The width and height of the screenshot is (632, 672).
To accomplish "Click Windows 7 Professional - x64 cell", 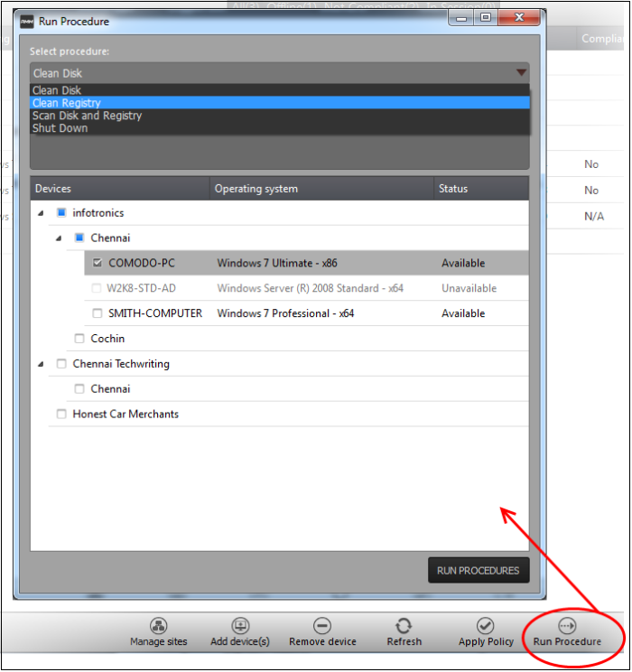I will 285,313.
